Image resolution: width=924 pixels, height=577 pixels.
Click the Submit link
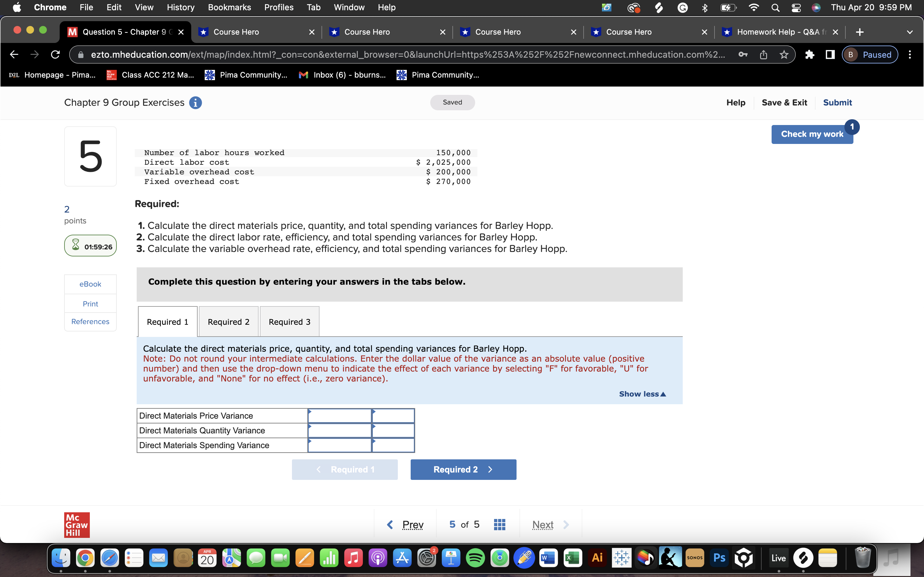coord(837,103)
